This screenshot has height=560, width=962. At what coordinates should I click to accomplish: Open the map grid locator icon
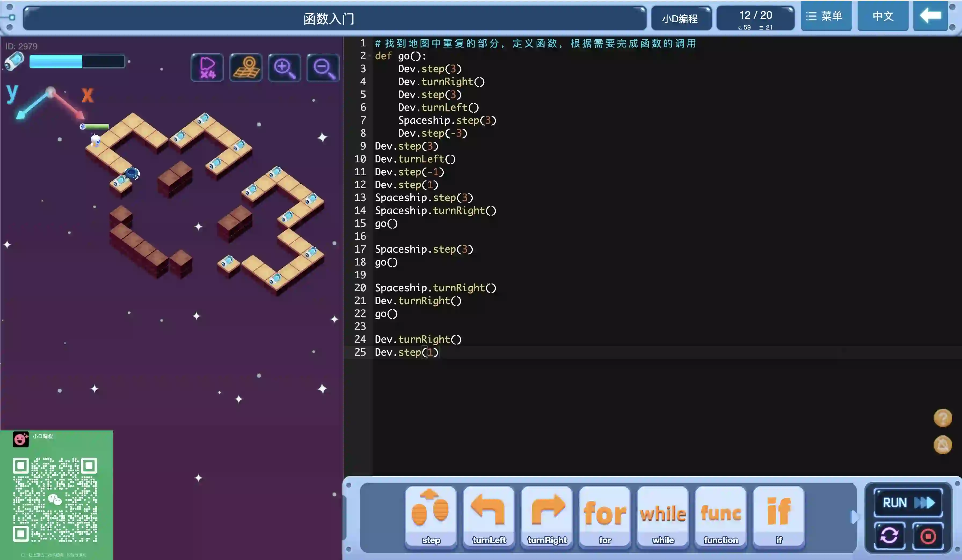tap(246, 68)
